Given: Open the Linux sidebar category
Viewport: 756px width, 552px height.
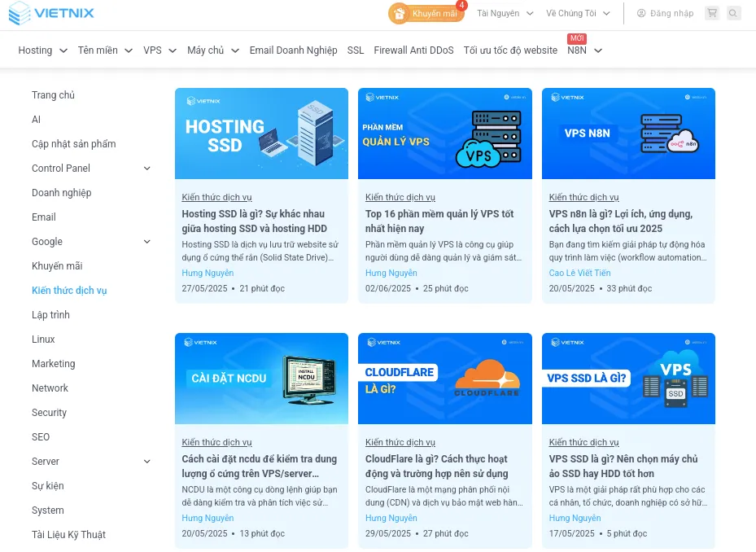Looking at the screenshot, I should tap(43, 340).
